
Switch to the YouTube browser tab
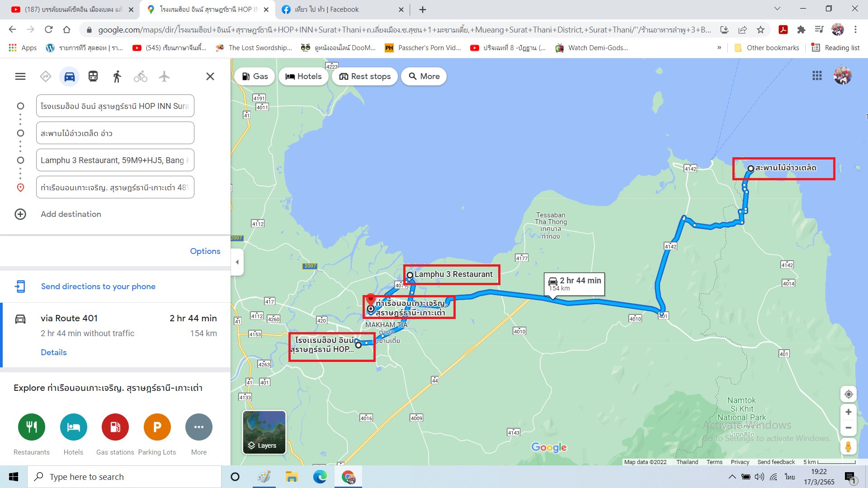[72, 9]
